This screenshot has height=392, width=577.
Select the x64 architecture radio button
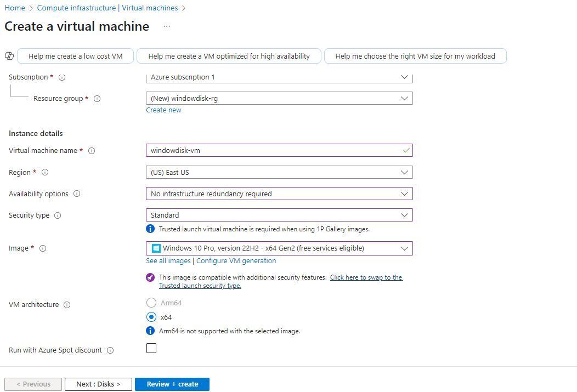151,317
